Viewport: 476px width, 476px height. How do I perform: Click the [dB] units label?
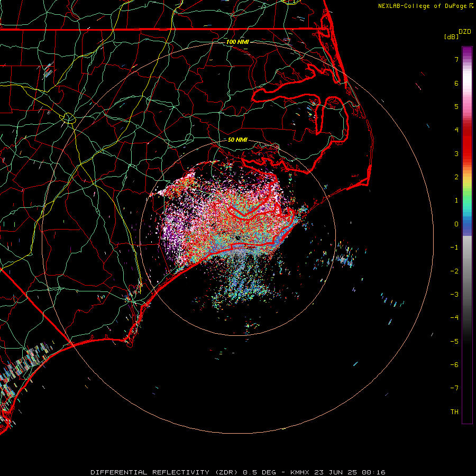[452, 36]
